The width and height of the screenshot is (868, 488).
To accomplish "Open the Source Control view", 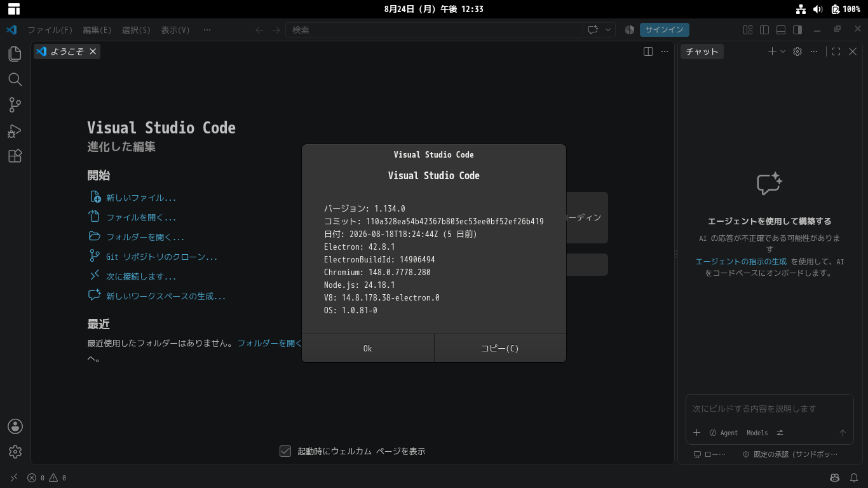I will [x=15, y=105].
